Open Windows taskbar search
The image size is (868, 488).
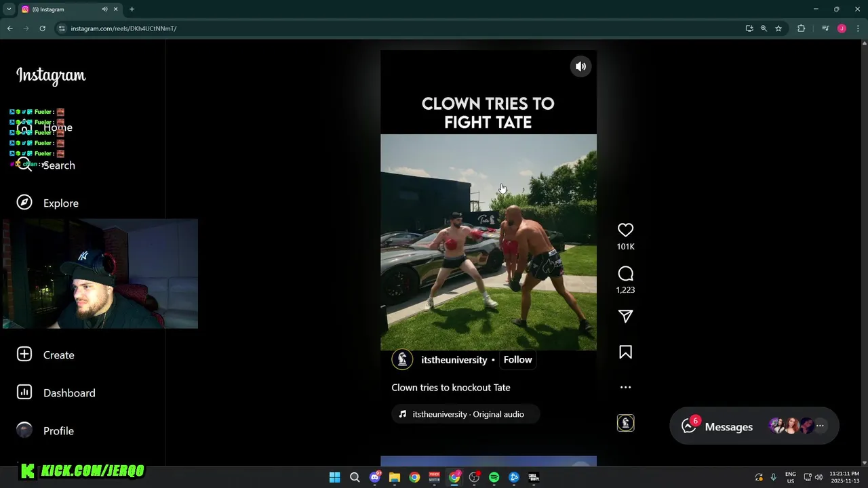click(x=354, y=477)
